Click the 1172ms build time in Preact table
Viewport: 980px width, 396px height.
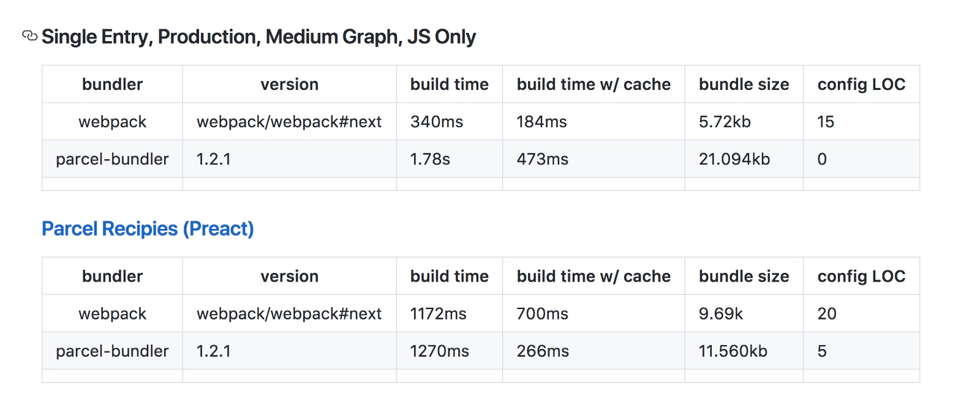point(438,314)
